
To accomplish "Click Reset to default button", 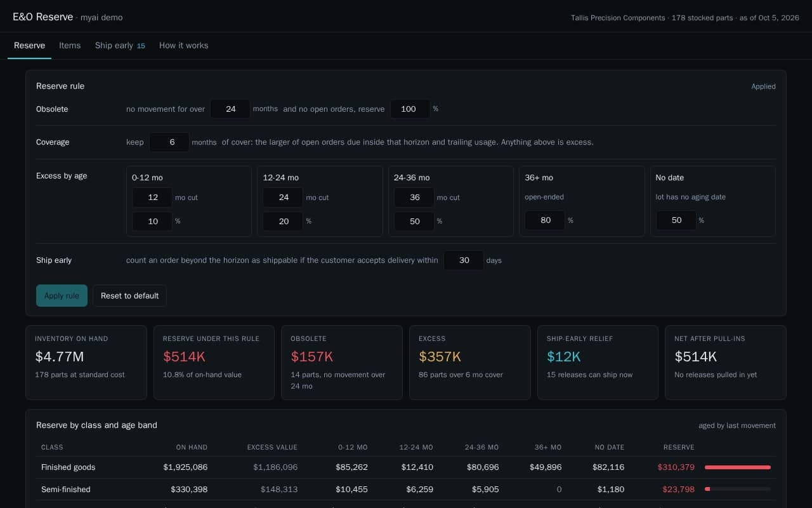I will pos(129,296).
